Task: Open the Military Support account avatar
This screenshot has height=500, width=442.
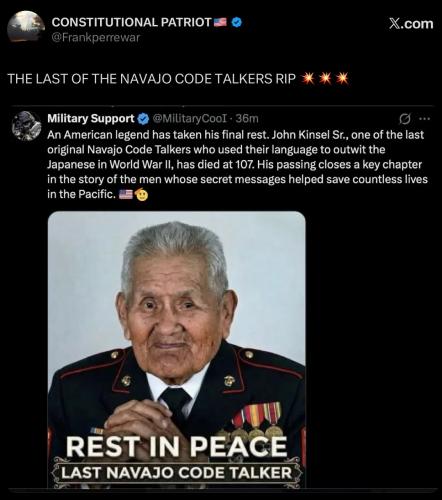Action: (x=26, y=126)
